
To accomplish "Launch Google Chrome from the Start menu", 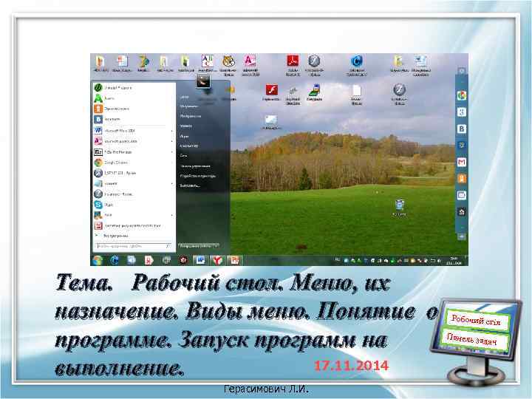I will [x=134, y=163].
